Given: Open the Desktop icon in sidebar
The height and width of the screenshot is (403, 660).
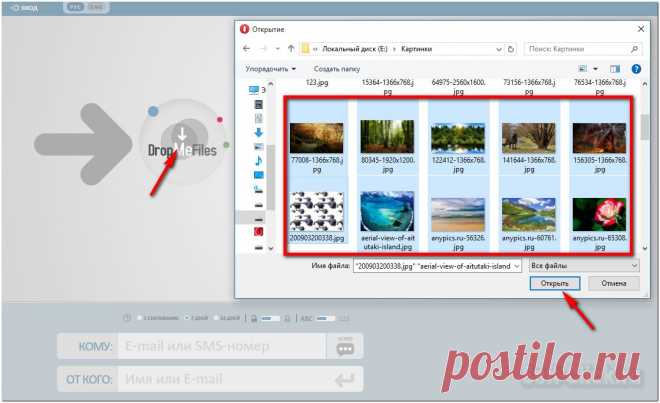Looking at the screenshot, I should (258, 175).
